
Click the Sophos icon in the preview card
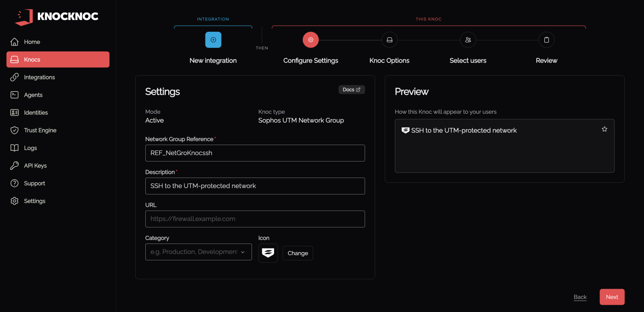405,131
